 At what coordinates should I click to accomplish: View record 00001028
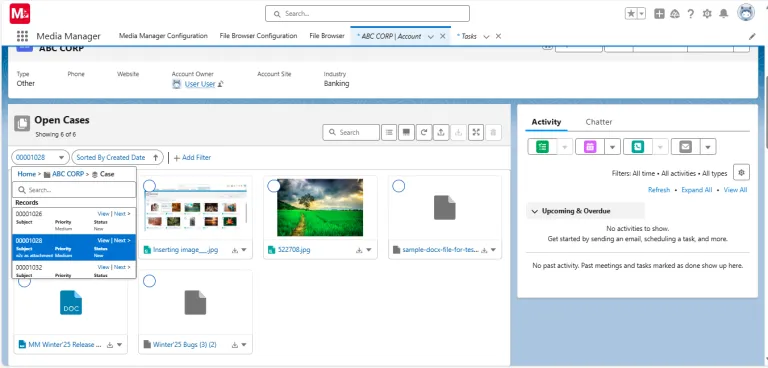click(103, 241)
